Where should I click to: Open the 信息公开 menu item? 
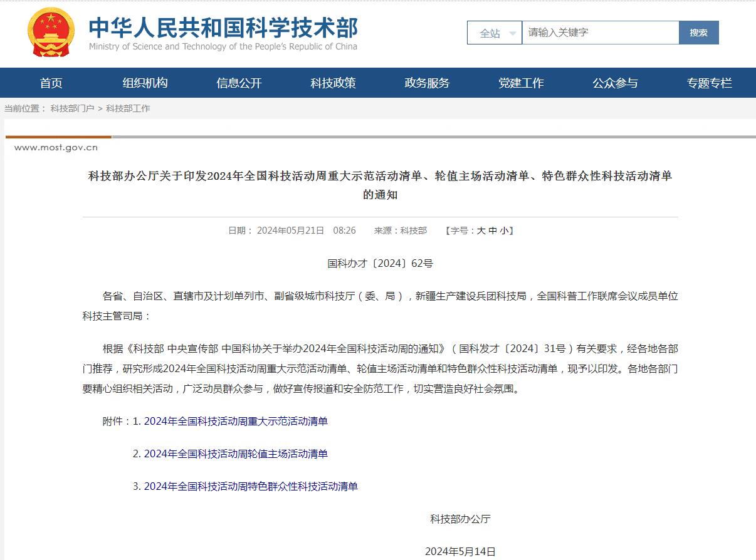(x=239, y=83)
